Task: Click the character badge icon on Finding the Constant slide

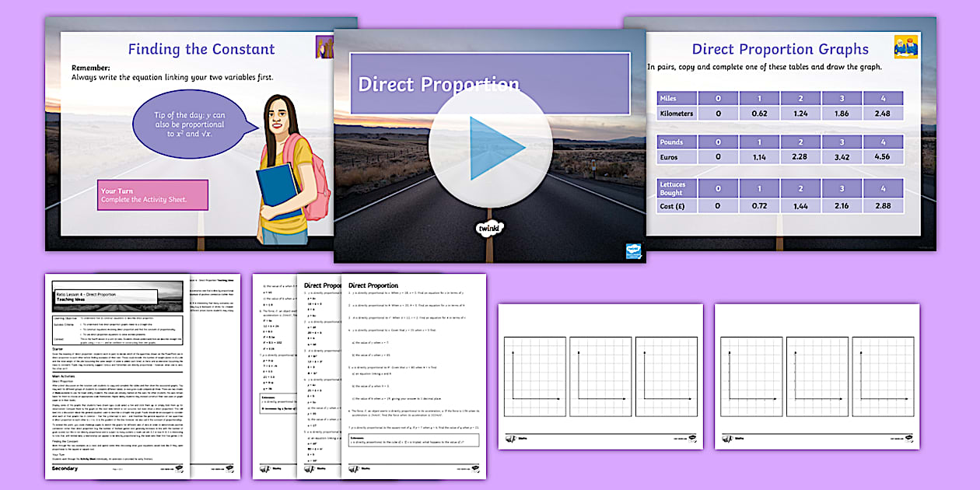Action: pos(323,48)
